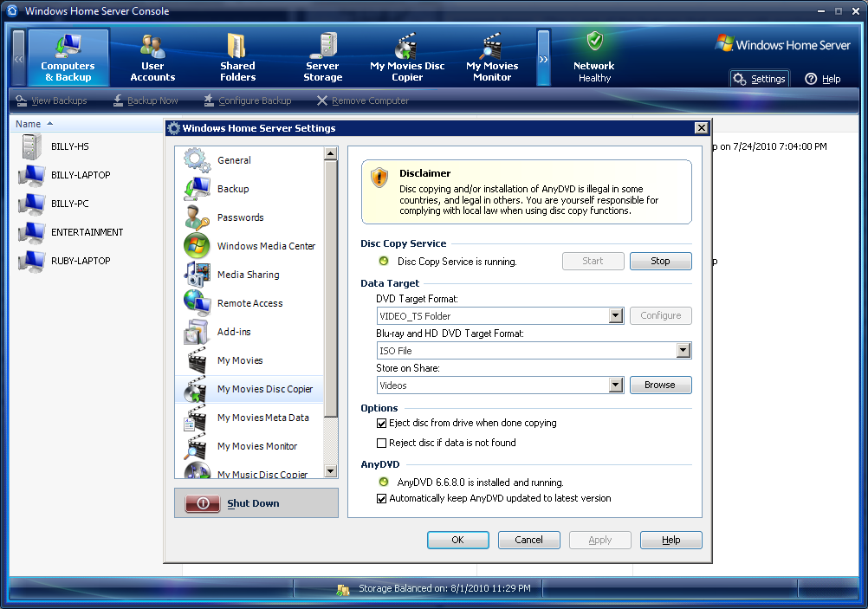The width and height of the screenshot is (868, 609).
Task: Switch to the Shared Folders tab
Action: click(x=237, y=57)
